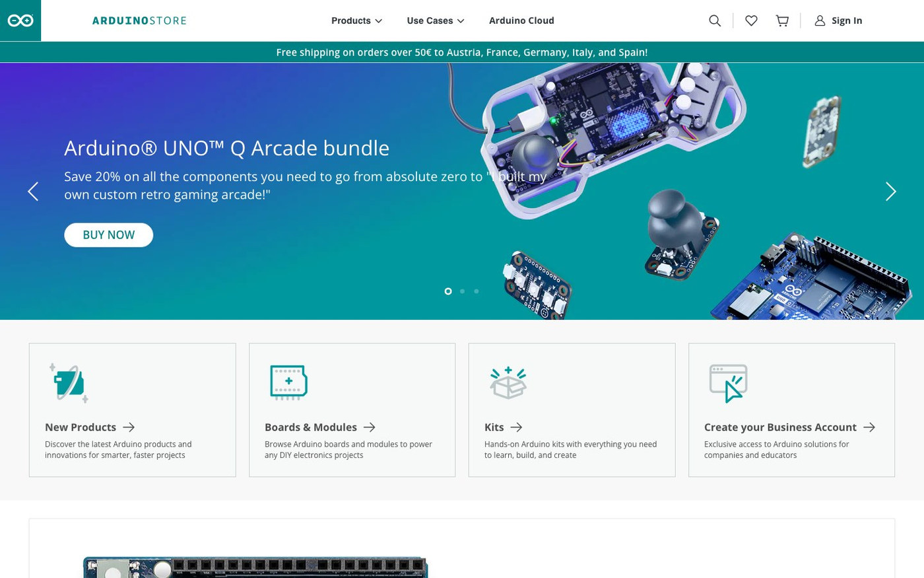Click the 'Browse Arduino boards and modules' description
Screen dimensions: 924x578
coord(348,450)
